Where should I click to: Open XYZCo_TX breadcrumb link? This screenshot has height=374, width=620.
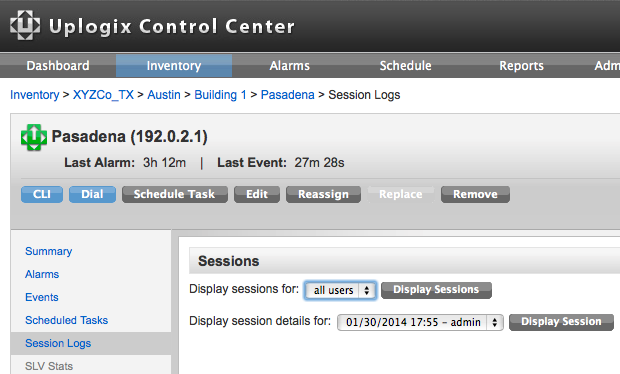coord(103,95)
